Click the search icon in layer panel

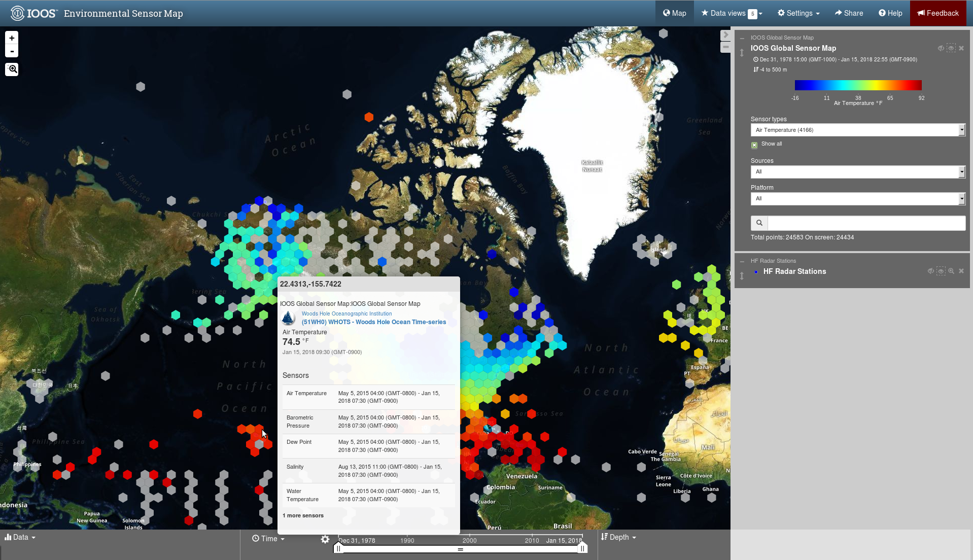pyautogui.click(x=759, y=223)
